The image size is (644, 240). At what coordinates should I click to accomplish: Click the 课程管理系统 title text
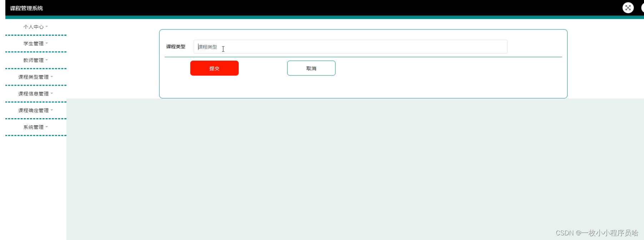click(x=26, y=8)
